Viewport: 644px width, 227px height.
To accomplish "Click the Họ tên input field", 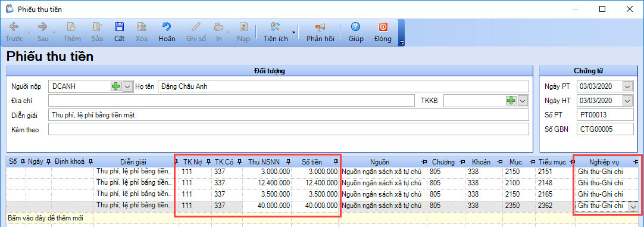I will pos(343,87).
